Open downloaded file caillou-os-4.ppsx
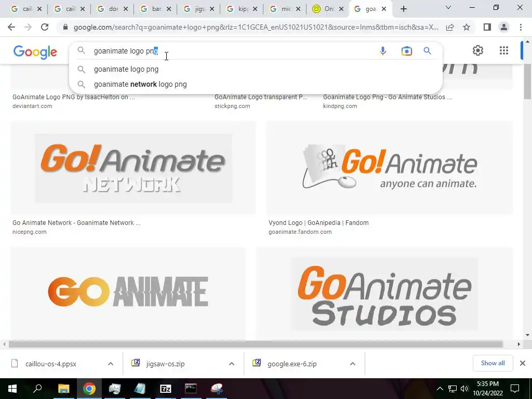 (x=51, y=364)
